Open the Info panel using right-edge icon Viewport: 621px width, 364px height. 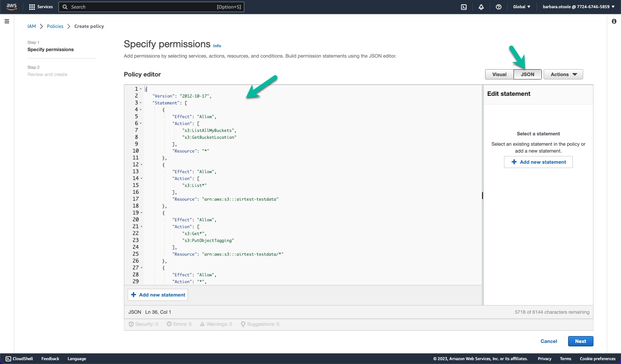pyautogui.click(x=614, y=21)
